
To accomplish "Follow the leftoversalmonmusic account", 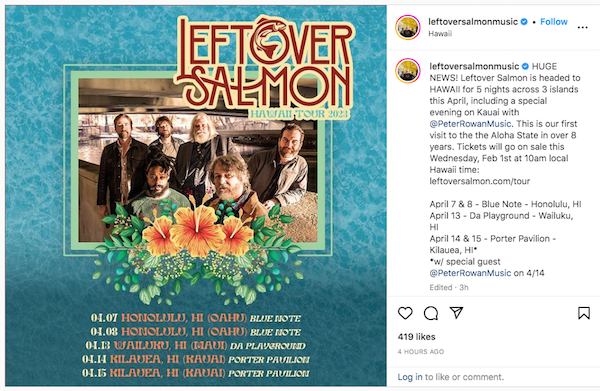I will click(x=554, y=22).
